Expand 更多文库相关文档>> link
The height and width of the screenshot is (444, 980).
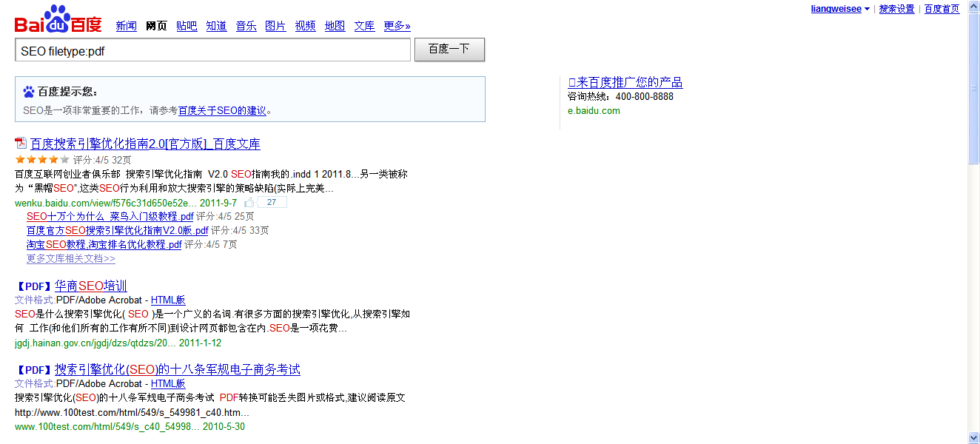pos(70,259)
